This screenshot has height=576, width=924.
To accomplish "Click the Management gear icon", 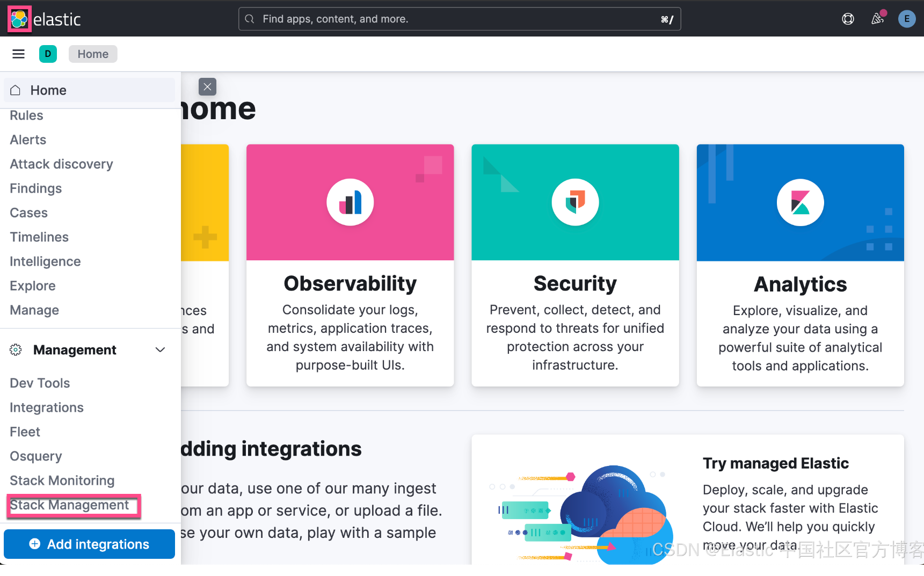I will point(16,350).
